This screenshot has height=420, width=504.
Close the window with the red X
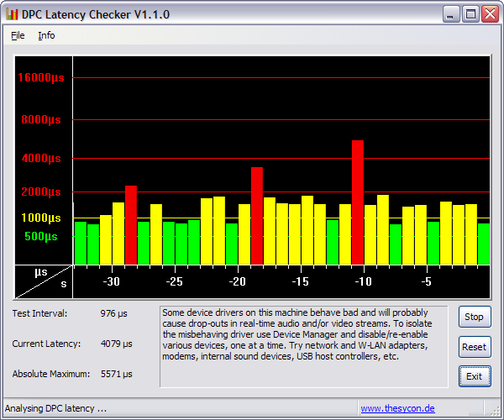click(x=490, y=14)
